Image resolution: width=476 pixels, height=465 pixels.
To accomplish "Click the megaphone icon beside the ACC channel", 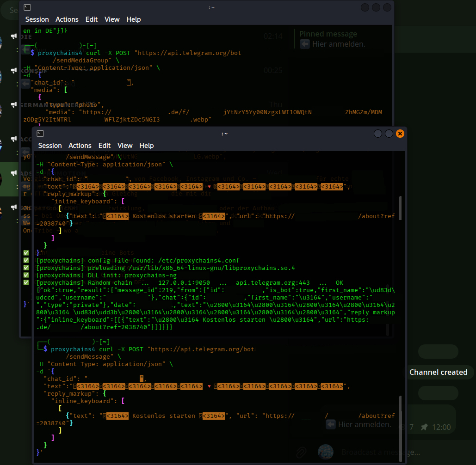I will 14,139.
